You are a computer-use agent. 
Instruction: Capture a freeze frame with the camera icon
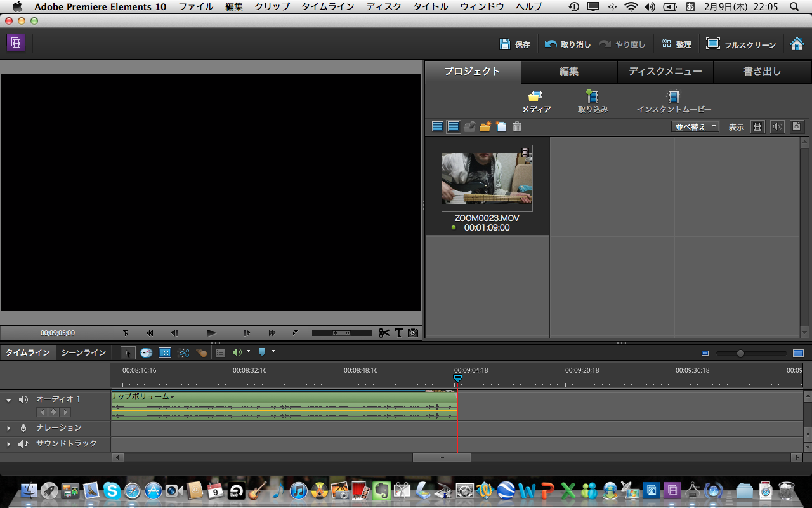pyautogui.click(x=413, y=333)
